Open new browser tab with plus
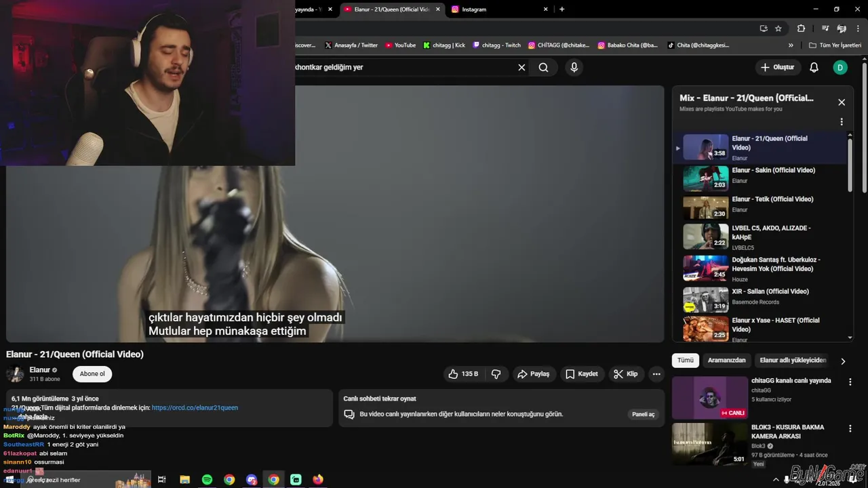This screenshot has width=868, height=488. coord(561,9)
